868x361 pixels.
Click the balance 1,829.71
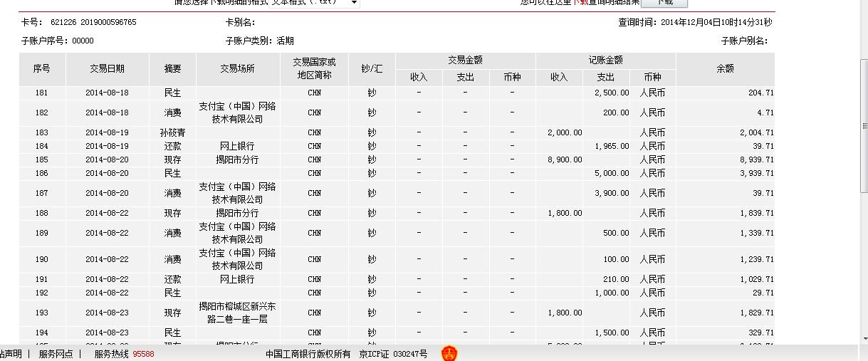(756, 313)
